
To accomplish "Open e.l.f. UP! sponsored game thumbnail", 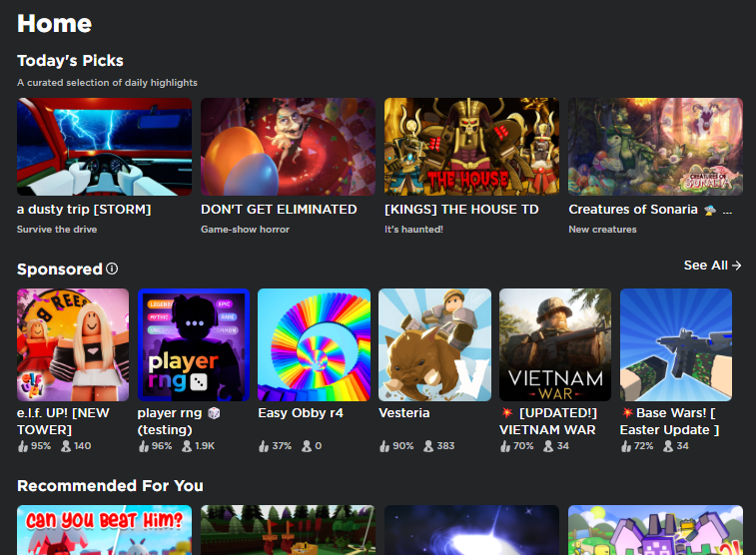I will pyautogui.click(x=73, y=345).
